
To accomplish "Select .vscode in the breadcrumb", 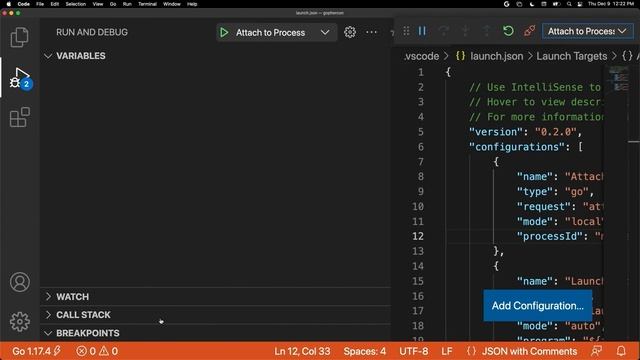I will 421,56.
